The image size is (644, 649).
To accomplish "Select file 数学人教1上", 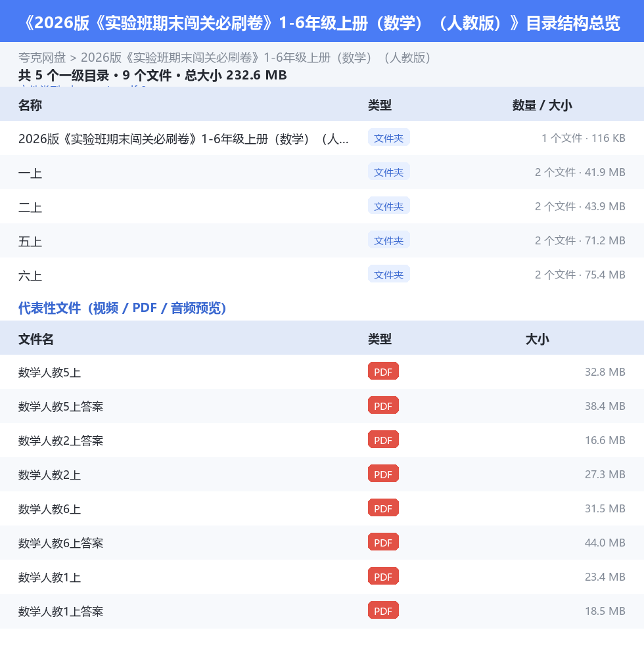I will coord(49,577).
